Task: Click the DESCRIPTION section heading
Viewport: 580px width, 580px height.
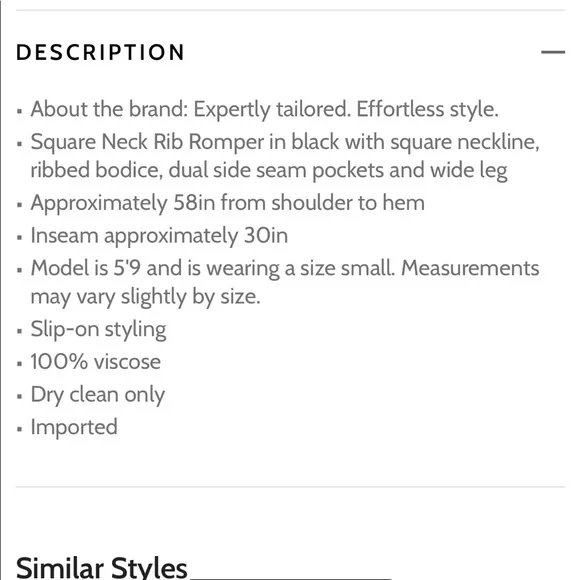Action: (x=100, y=52)
